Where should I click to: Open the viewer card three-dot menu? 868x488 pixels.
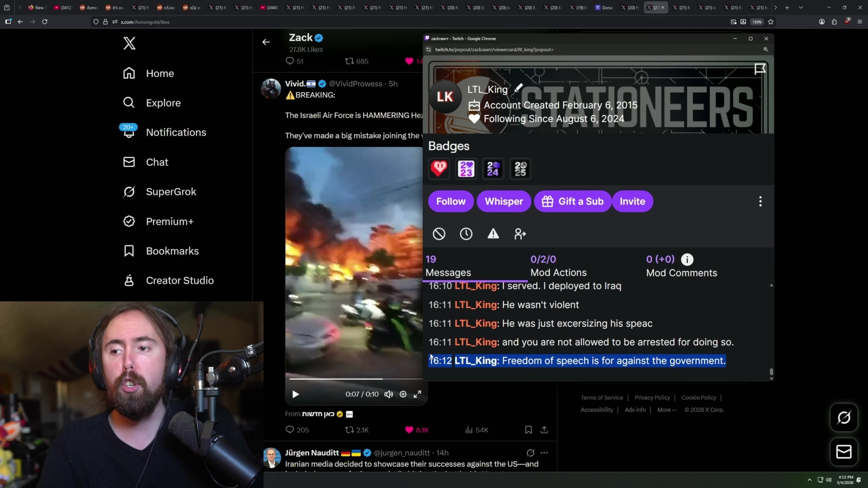[x=760, y=201]
